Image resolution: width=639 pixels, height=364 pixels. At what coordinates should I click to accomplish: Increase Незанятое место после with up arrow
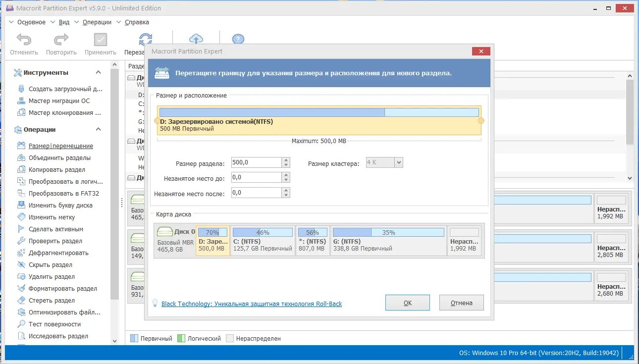point(286,191)
